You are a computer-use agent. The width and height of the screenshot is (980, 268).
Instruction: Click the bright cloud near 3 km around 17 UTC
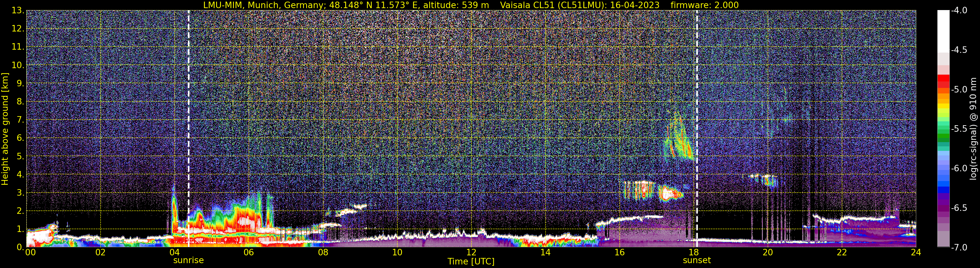pos(670,194)
